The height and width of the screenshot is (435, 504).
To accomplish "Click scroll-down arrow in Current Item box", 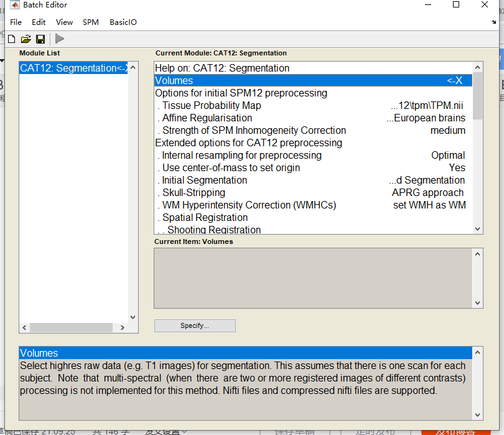I will pyautogui.click(x=477, y=303).
